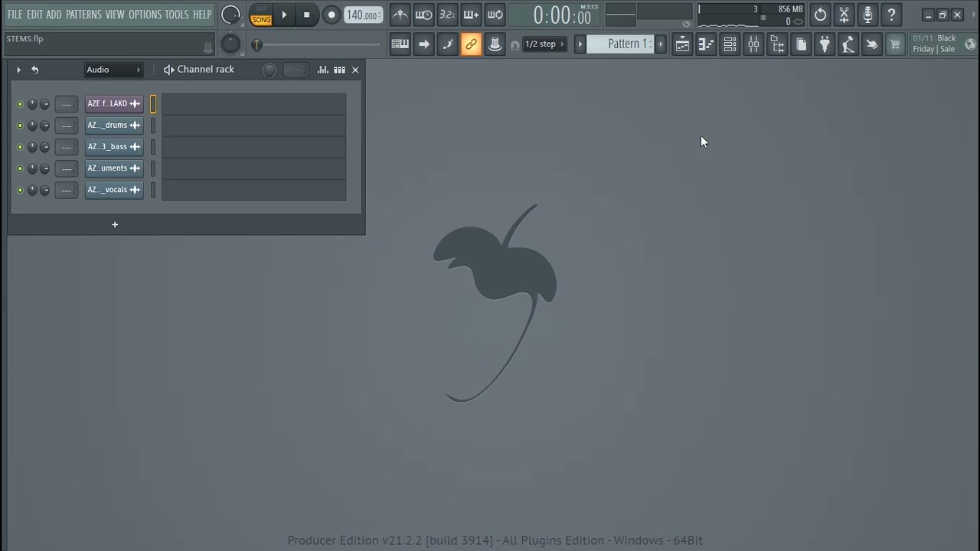Open Channel rack options menu arrow

(18, 70)
